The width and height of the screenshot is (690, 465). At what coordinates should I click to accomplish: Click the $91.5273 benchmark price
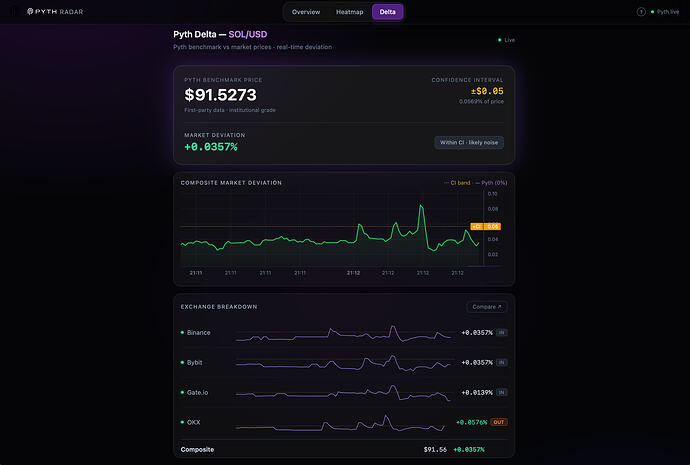click(220, 95)
